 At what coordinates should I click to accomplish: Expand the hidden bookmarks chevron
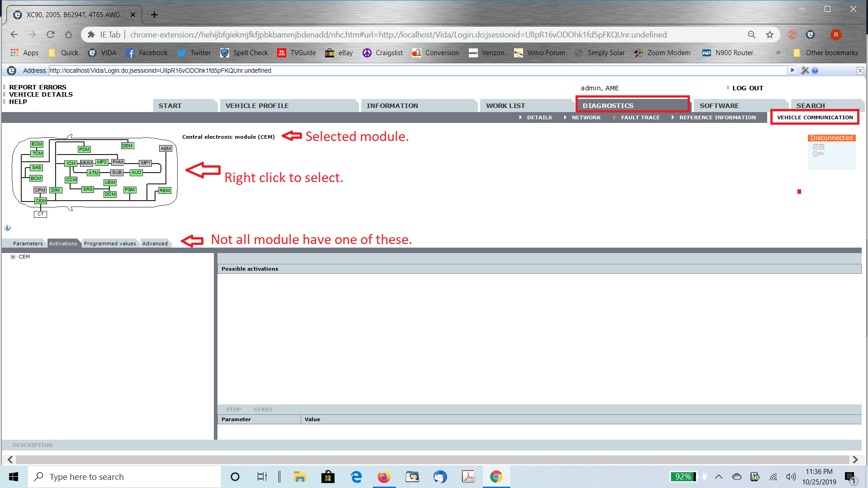[x=778, y=52]
